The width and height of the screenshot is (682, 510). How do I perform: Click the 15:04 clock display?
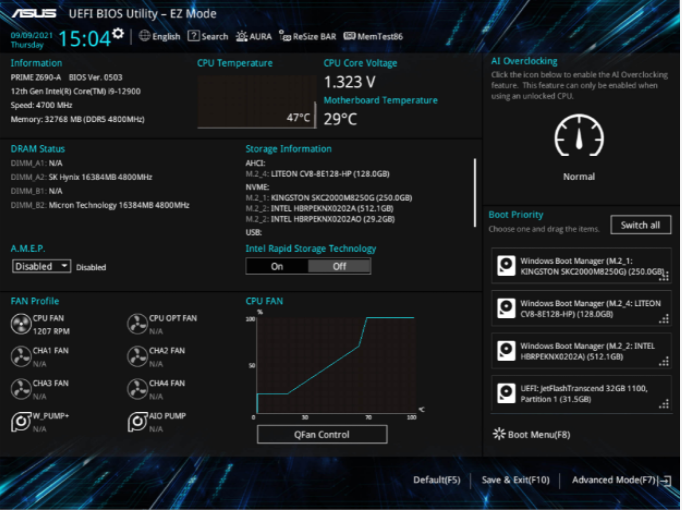[85, 39]
